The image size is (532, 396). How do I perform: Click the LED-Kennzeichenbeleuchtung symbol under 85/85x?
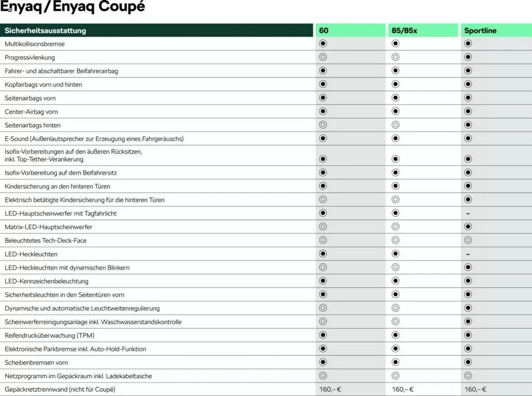396,281
